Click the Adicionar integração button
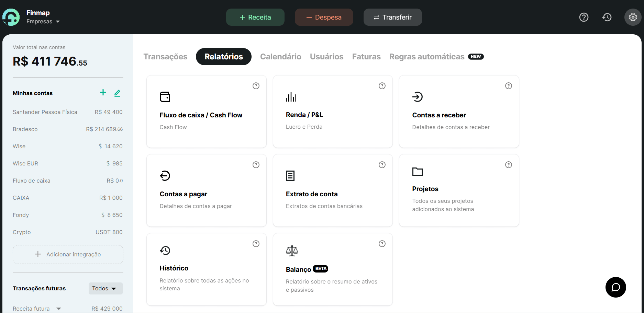644x313 pixels. [x=68, y=254]
